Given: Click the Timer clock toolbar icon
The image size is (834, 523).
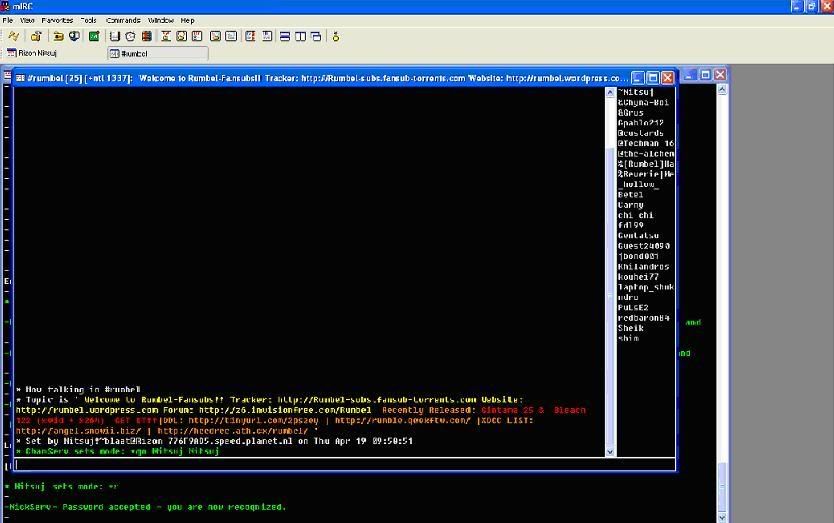Looking at the screenshot, I should point(130,36).
